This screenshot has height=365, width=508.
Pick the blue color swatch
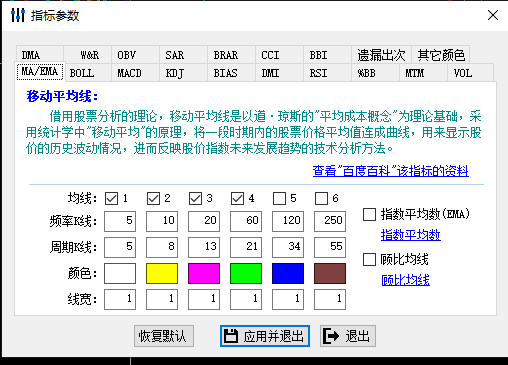288,273
